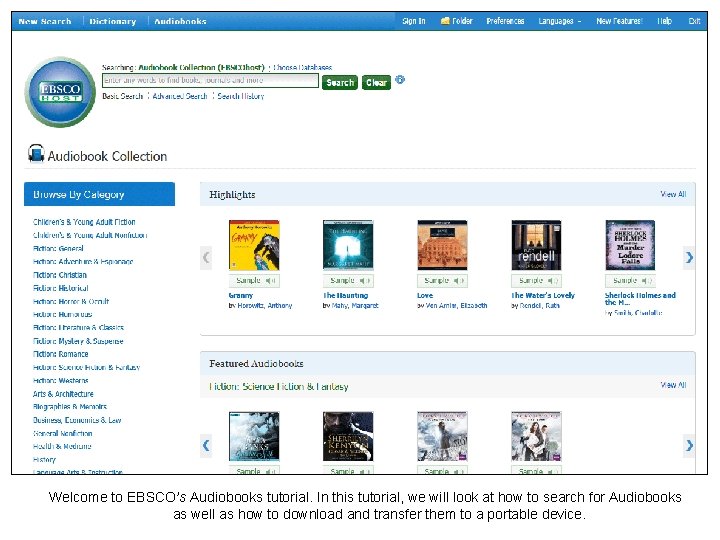Screen dimensions: 720x540
Task: Click View All in Highlights header
Action: pyautogui.click(x=674, y=194)
